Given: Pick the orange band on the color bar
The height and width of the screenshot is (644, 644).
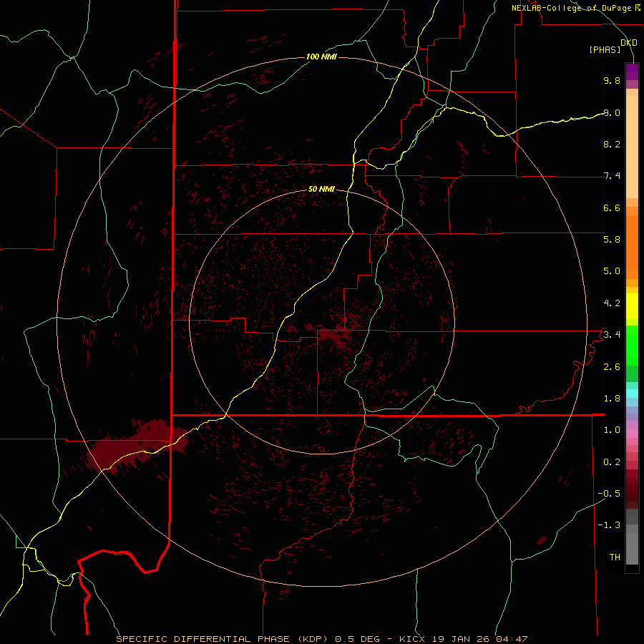Looking at the screenshot, I should (632, 247).
